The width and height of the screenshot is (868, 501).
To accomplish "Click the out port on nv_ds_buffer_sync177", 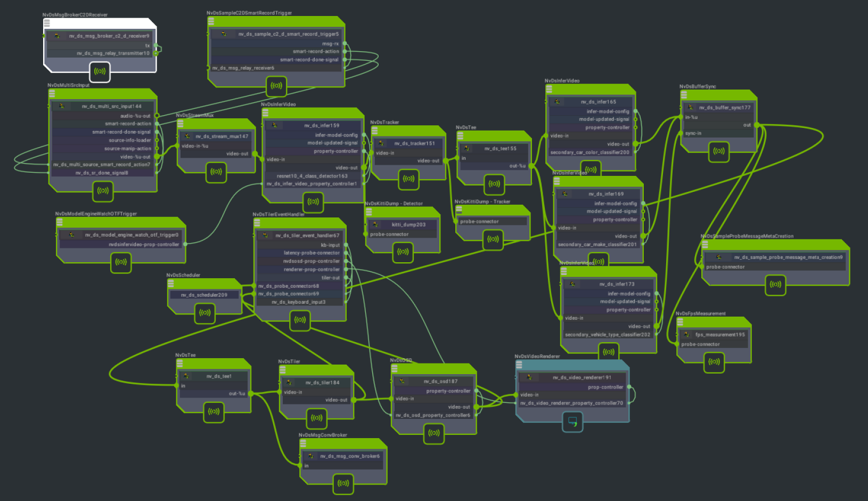I will pyautogui.click(x=756, y=125).
